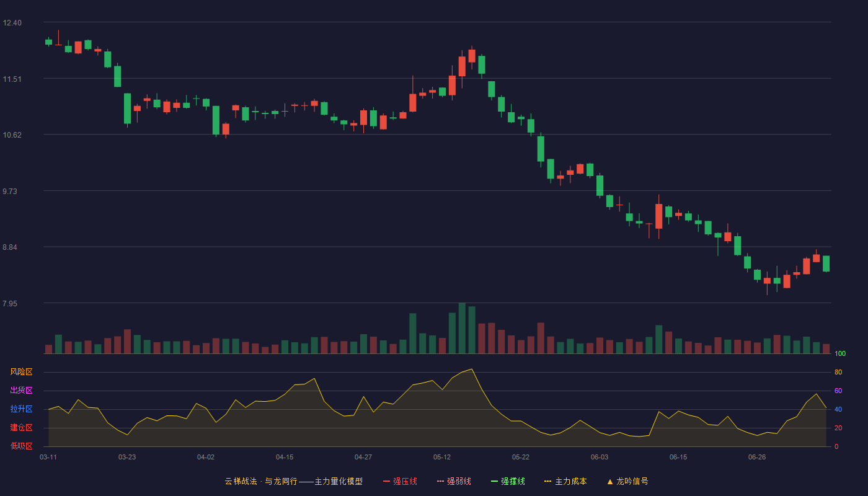The image size is (868, 496).
Task: Toggle the 主力成本 legend series
Action: (x=565, y=482)
